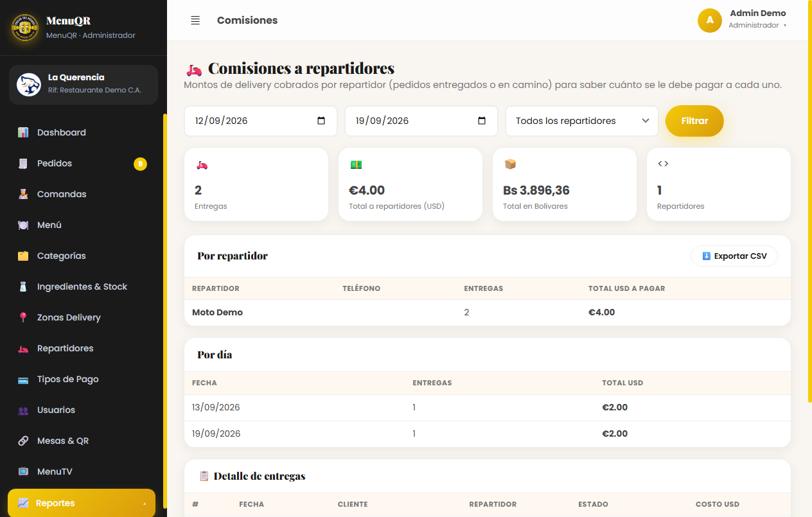812x517 pixels.
Task: Click the download arrow icon in Exportar CSV
Action: click(x=706, y=256)
